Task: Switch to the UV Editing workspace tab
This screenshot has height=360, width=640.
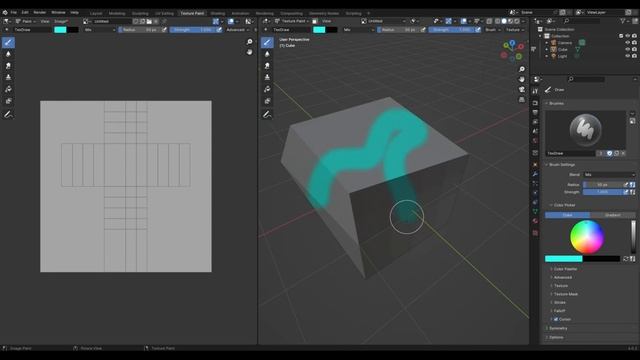Action: click(164, 13)
